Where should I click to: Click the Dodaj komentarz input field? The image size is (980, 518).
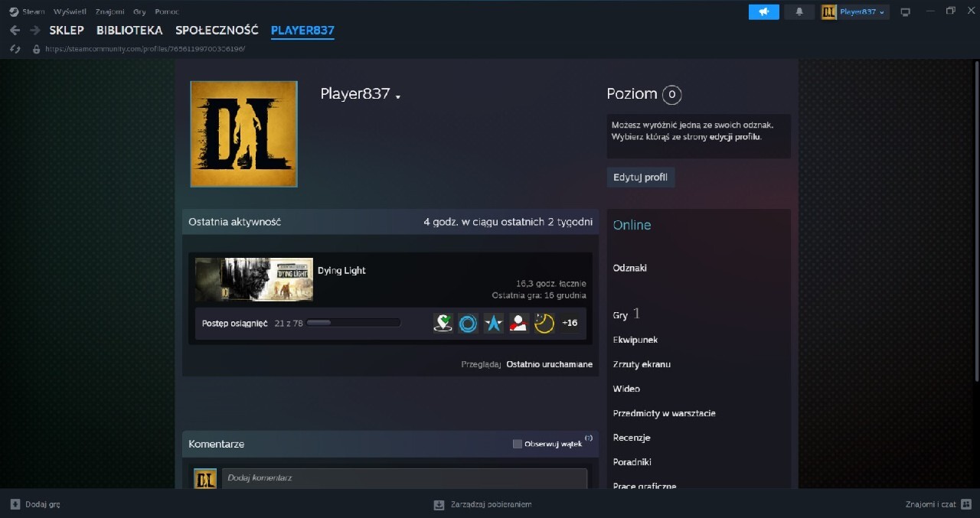[404, 478]
